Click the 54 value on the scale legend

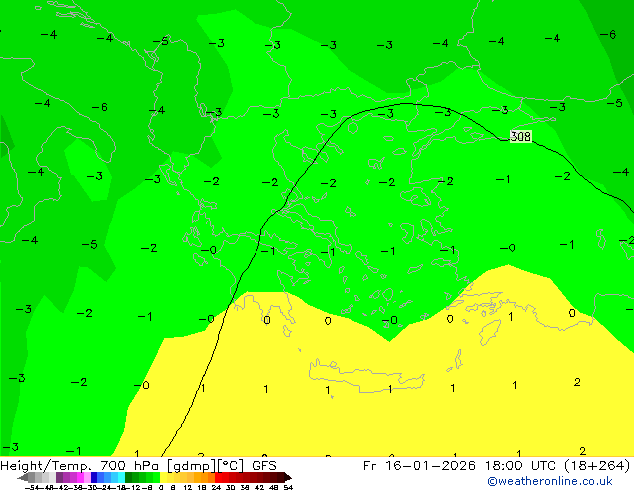coord(288,487)
